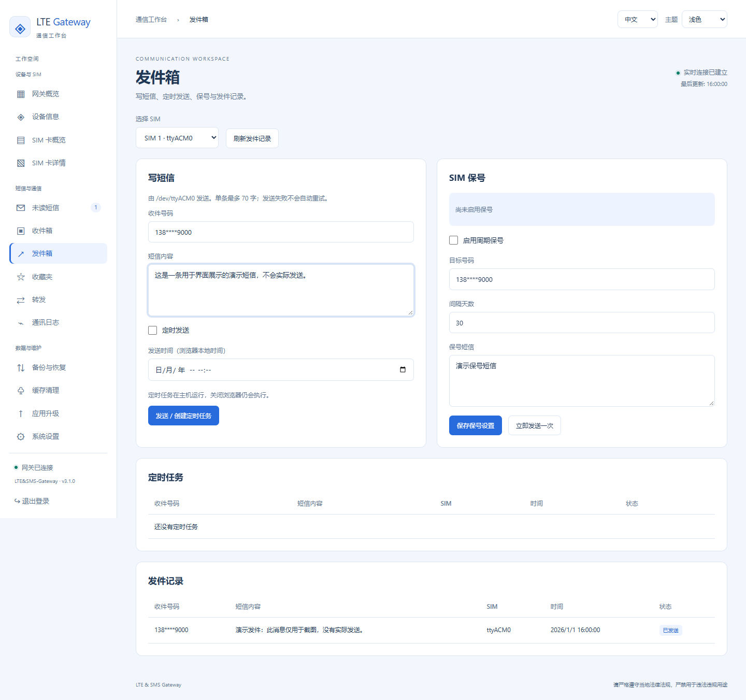Click inside the 保号短信 text area

(582, 381)
